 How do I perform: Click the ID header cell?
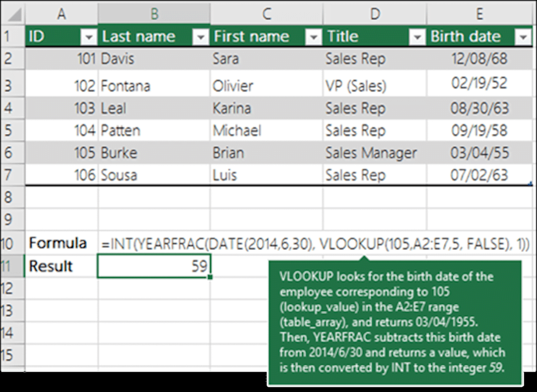52,36
